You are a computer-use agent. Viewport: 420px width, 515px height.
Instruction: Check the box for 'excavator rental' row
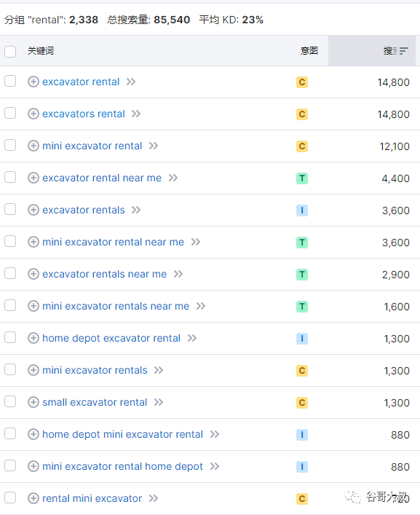[x=10, y=81]
